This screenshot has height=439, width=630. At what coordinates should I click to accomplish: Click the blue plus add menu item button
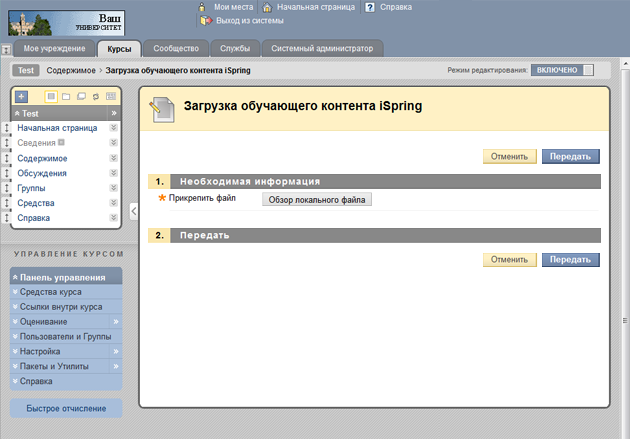(x=21, y=96)
